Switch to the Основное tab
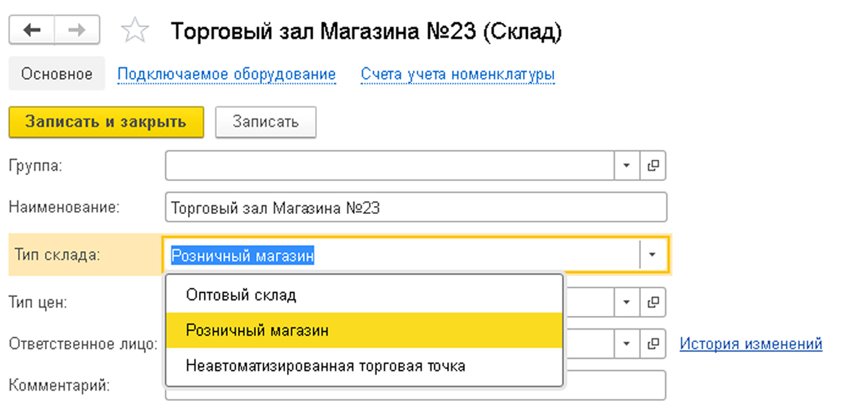This screenshot has height=420, width=868. click(x=56, y=74)
